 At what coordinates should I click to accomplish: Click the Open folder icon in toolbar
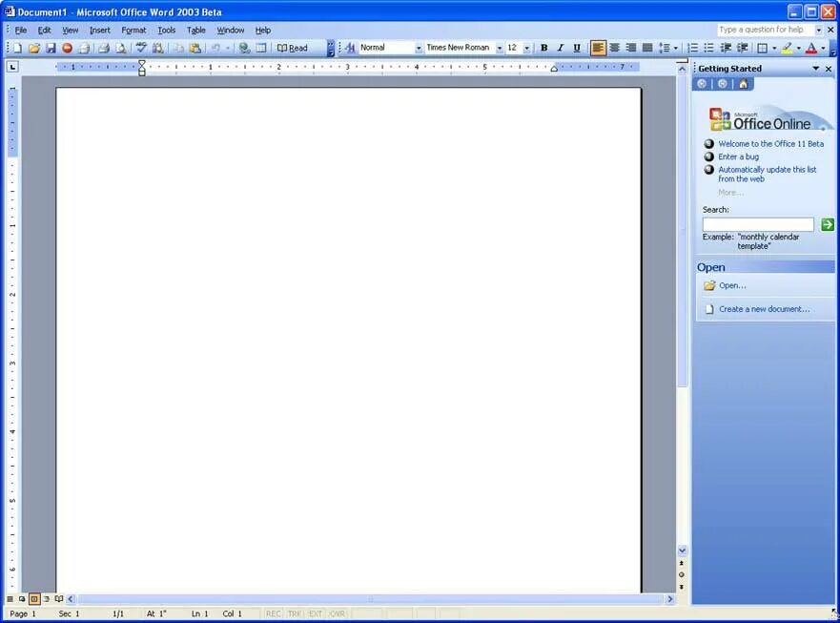point(33,49)
